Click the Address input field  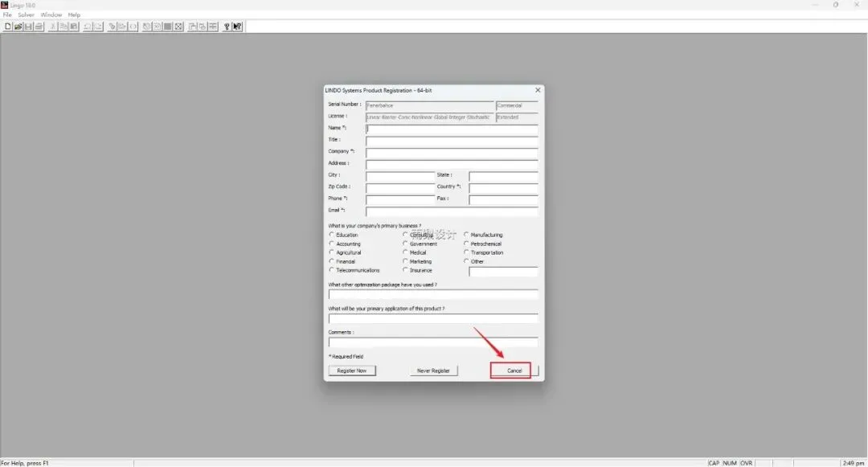tap(452, 164)
